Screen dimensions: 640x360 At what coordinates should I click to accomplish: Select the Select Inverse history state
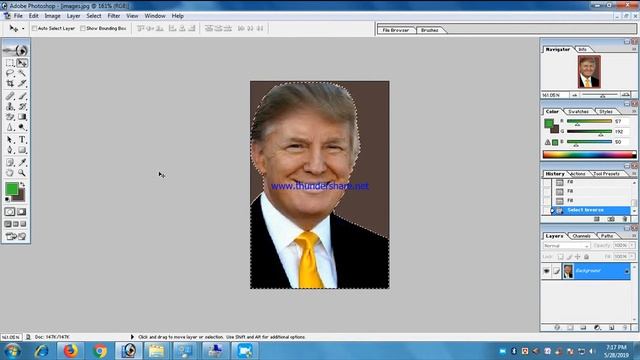pos(591,210)
